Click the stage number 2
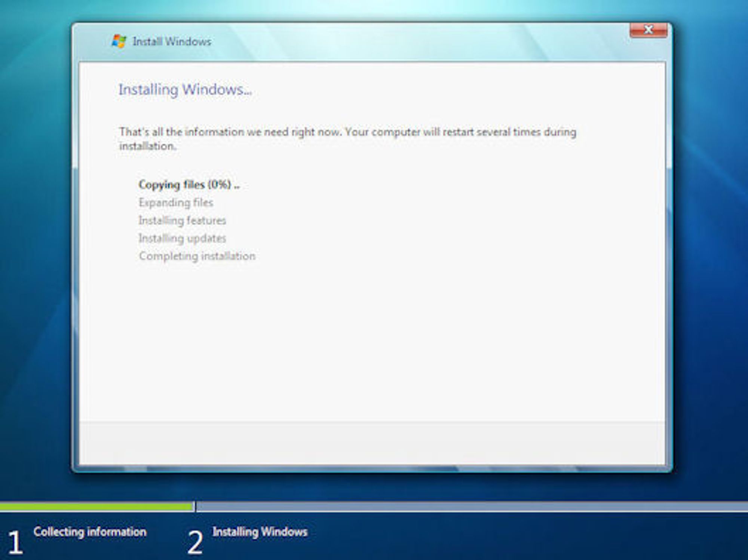The image size is (748, 560). click(x=195, y=542)
